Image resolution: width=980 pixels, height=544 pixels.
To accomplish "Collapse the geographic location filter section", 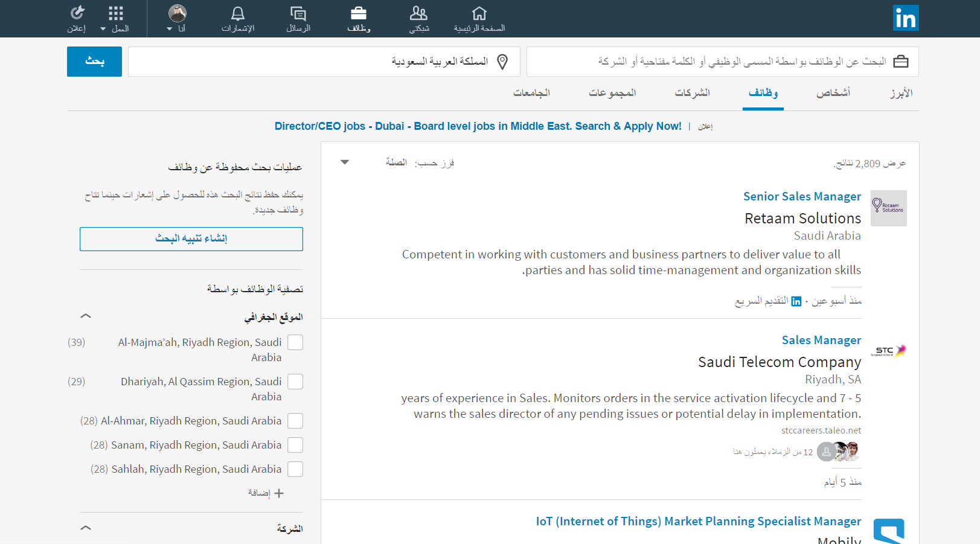I will (x=86, y=316).
